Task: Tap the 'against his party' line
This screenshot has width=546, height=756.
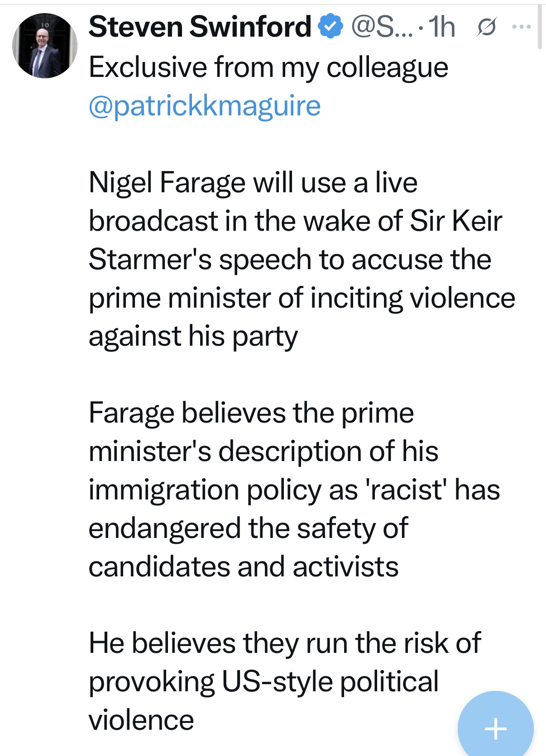Action: pyautogui.click(x=193, y=336)
